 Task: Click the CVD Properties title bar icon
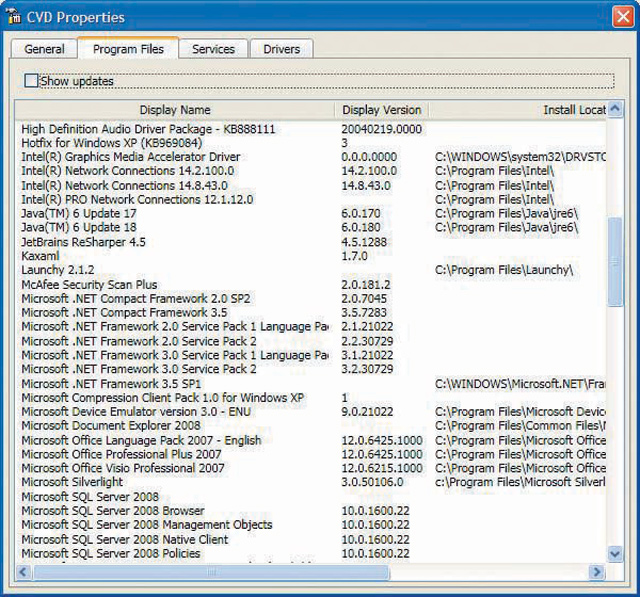[x=13, y=17]
